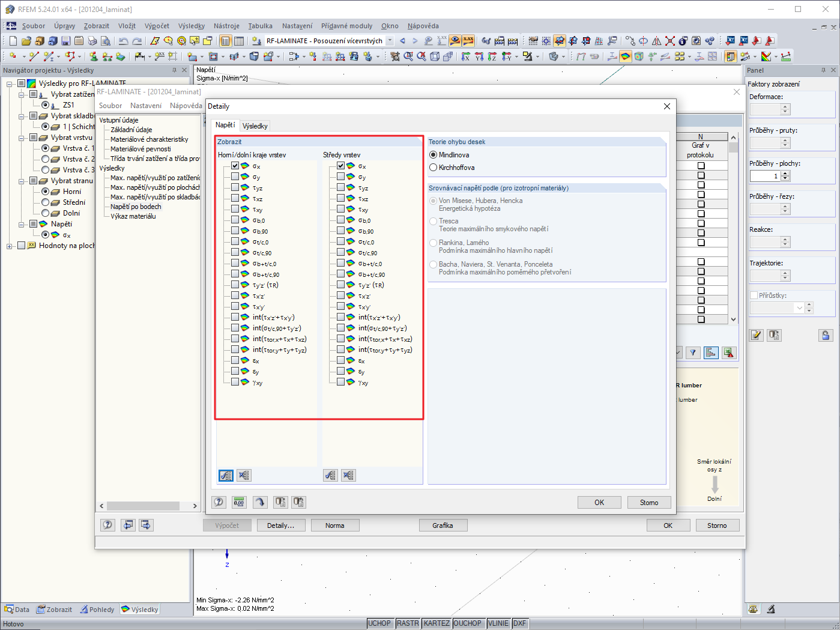Click the Detaily... button

coord(281,526)
